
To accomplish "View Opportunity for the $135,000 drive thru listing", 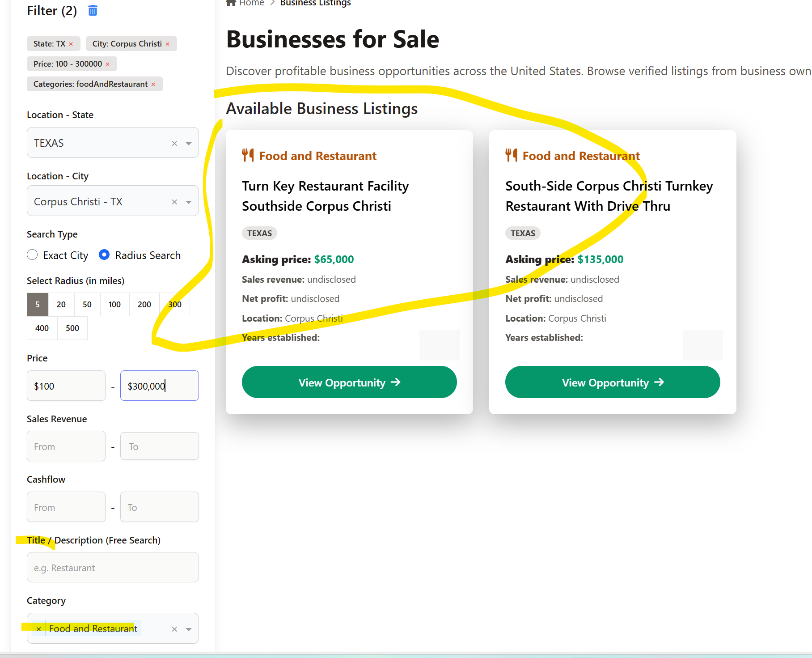I will pos(613,382).
